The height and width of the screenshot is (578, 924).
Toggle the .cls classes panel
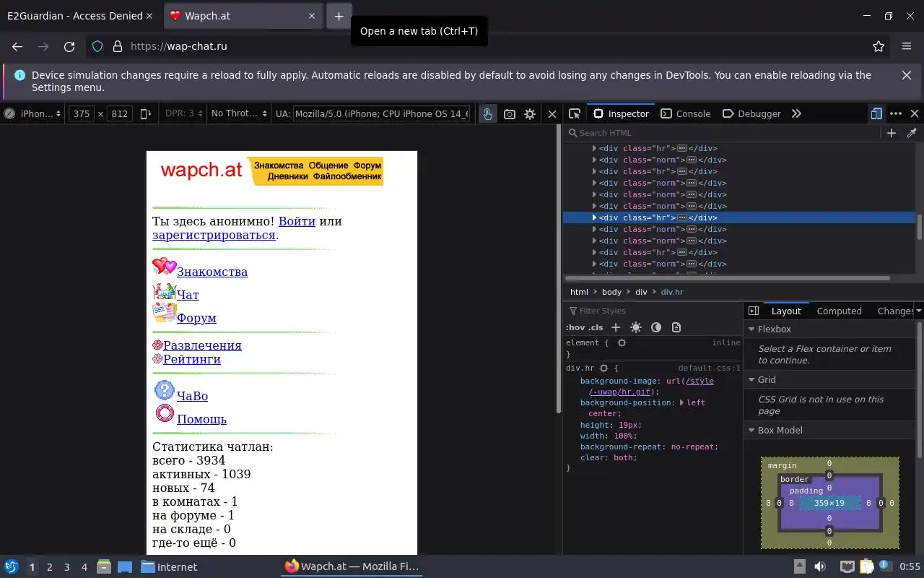tap(596, 327)
